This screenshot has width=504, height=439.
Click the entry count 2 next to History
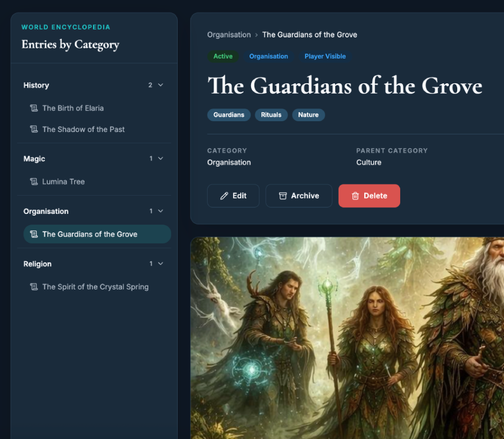coord(150,85)
